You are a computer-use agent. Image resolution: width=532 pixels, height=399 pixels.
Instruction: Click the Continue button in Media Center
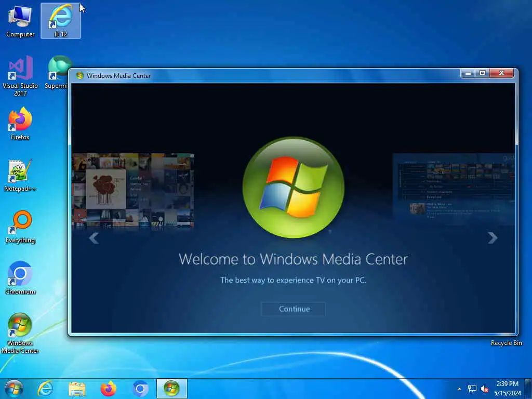[293, 309]
